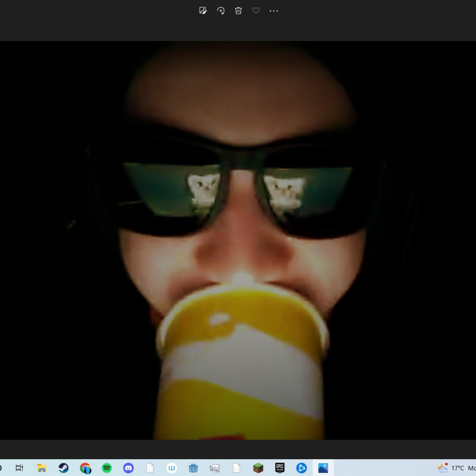Open the 17°C weather widget

coord(451,468)
